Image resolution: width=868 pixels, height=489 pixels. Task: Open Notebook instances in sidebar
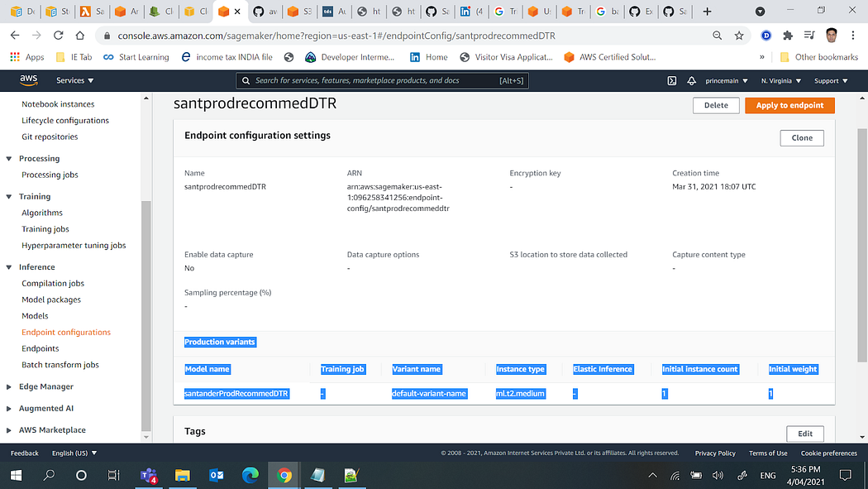tap(58, 104)
